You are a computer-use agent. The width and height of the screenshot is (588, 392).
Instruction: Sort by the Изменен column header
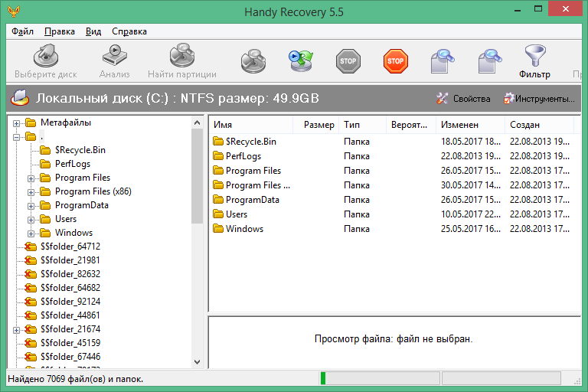pyautogui.click(x=470, y=125)
